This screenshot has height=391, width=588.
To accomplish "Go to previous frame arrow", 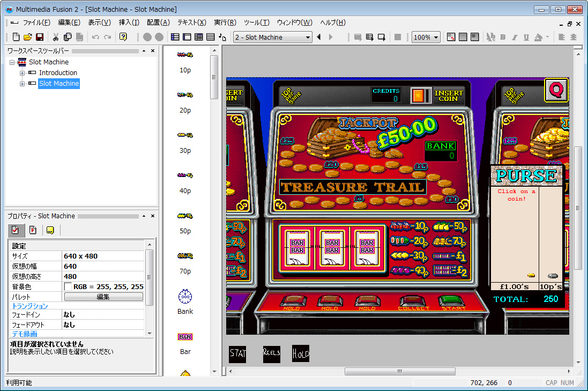I will coord(319,37).
